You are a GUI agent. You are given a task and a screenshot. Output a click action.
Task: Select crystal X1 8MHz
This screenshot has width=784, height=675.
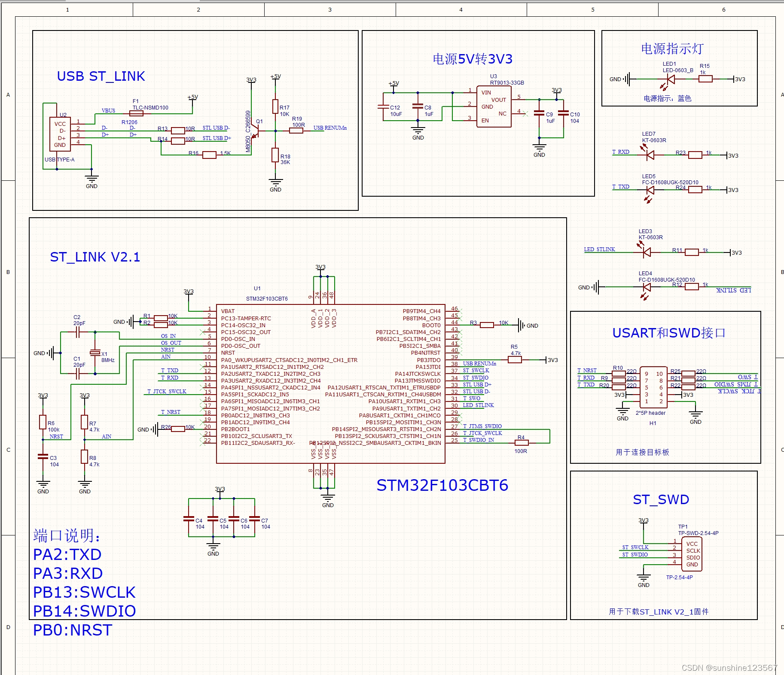click(x=95, y=353)
